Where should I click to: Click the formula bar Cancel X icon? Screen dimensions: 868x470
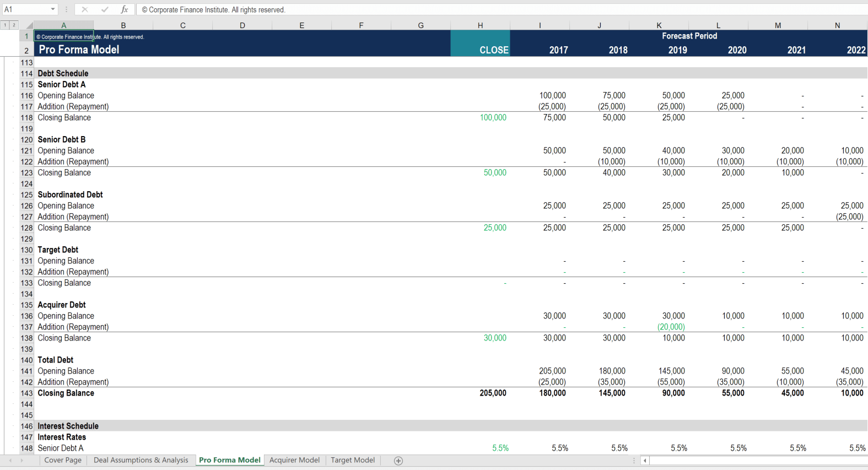tap(85, 9)
